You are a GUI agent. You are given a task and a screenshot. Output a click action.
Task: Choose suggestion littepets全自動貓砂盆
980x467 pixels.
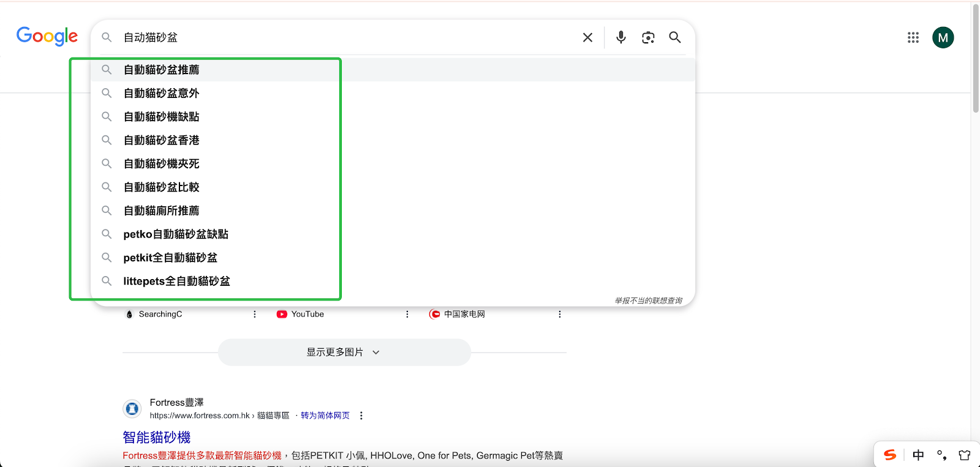click(x=393, y=281)
